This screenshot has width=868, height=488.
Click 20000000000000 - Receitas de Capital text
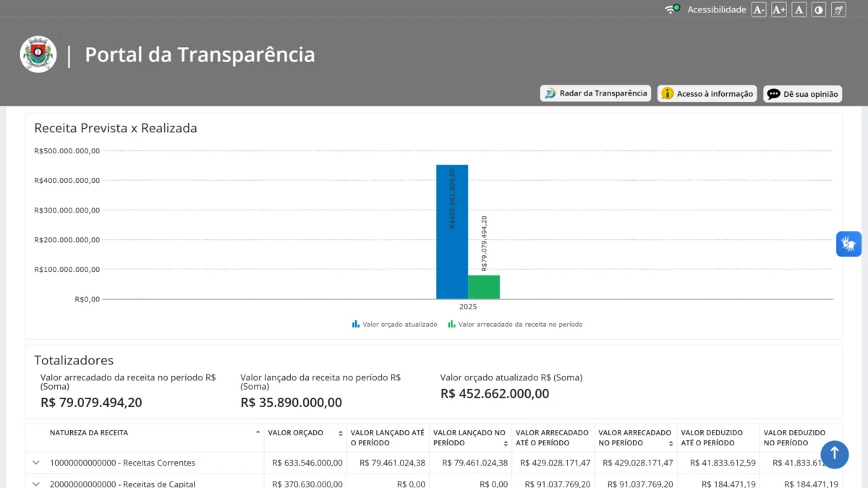[x=122, y=484]
